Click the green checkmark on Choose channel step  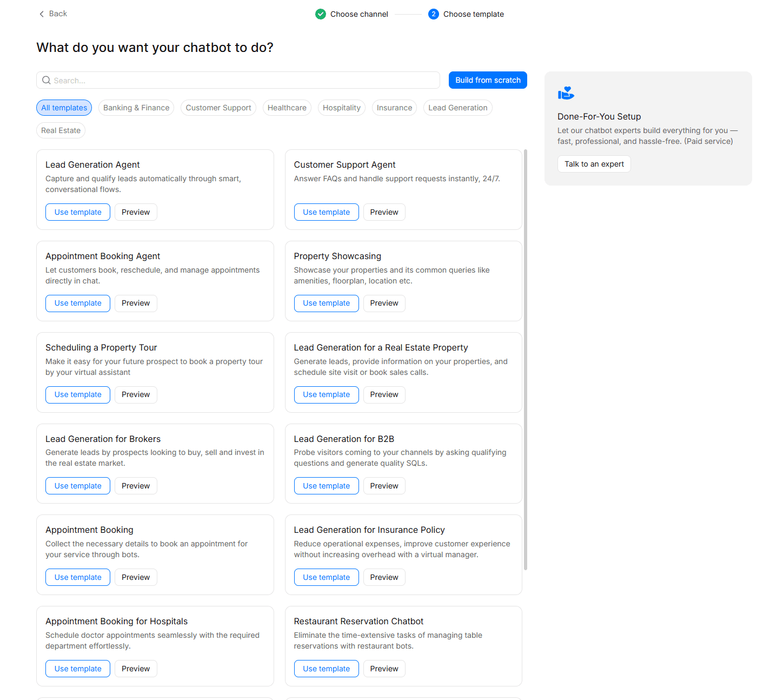pyautogui.click(x=321, y=14)
